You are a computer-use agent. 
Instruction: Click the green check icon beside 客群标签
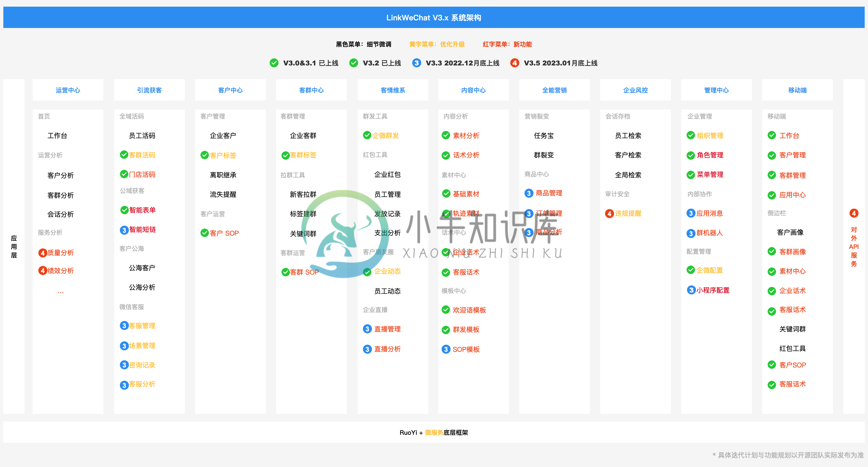coord(285,156)
